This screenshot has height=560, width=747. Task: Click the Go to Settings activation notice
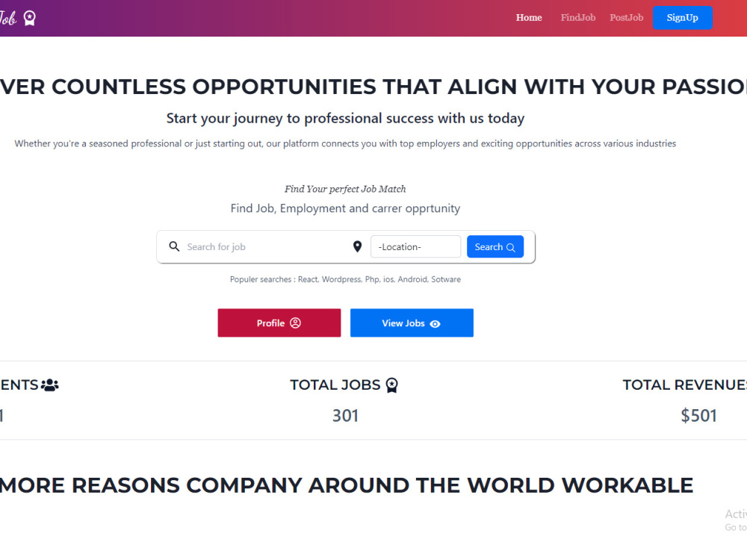[x=736, y=526]
